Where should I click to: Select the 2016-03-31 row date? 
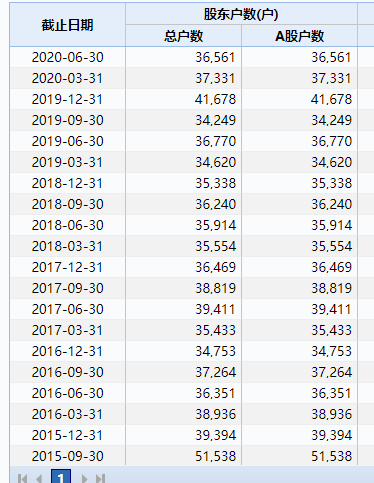pos(68,414)
